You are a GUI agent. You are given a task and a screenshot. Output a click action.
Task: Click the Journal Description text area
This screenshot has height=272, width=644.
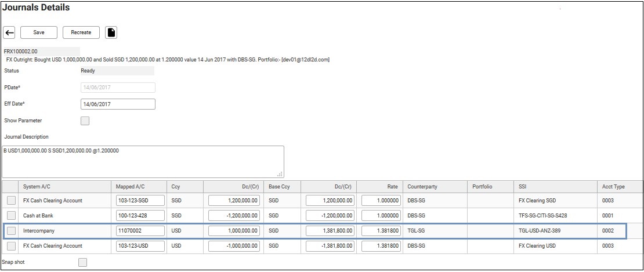coord(143,161)
